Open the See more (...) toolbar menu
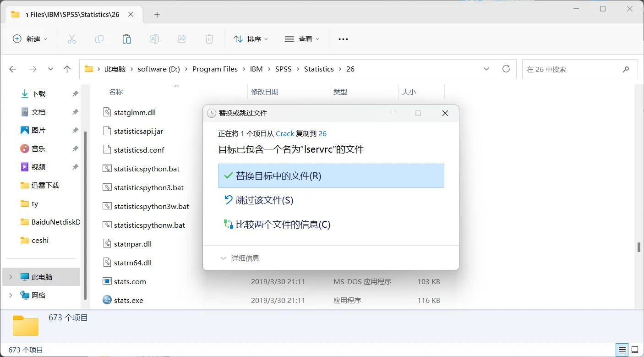Screen dimensions: 644x357 (343, 39)
